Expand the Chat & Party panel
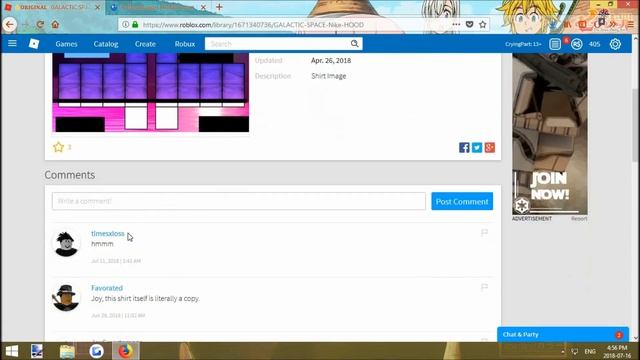The height and width of the screenshot is (360, 640). tap(563, 335)
